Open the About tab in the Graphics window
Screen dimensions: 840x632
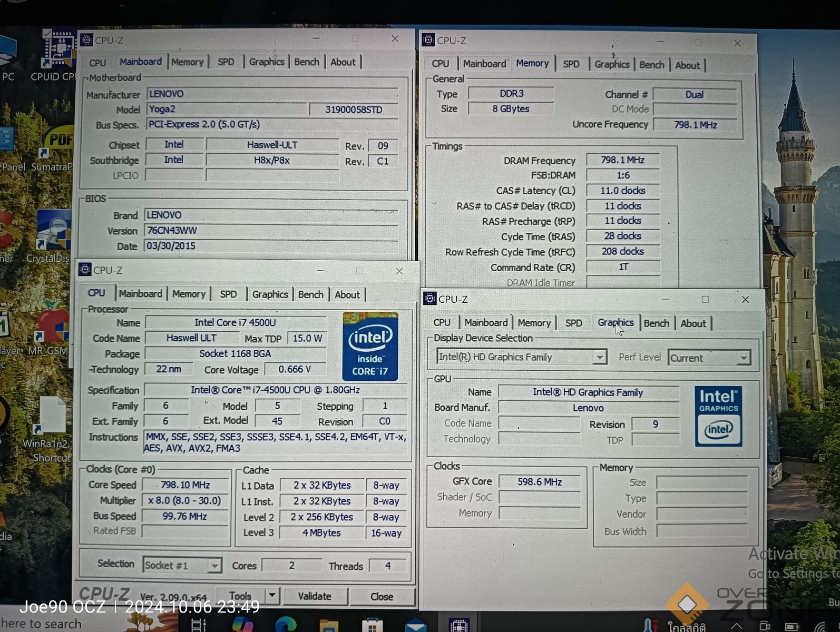(x=693, y=323)
